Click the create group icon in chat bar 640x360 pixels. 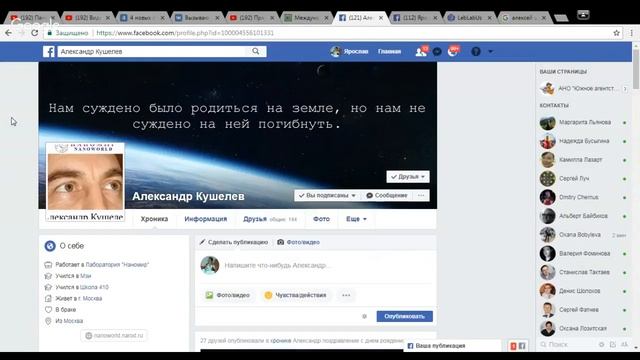624,344
